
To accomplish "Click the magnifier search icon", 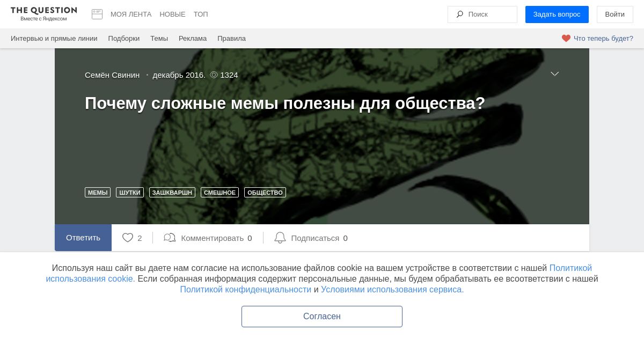I will [460, 14].
